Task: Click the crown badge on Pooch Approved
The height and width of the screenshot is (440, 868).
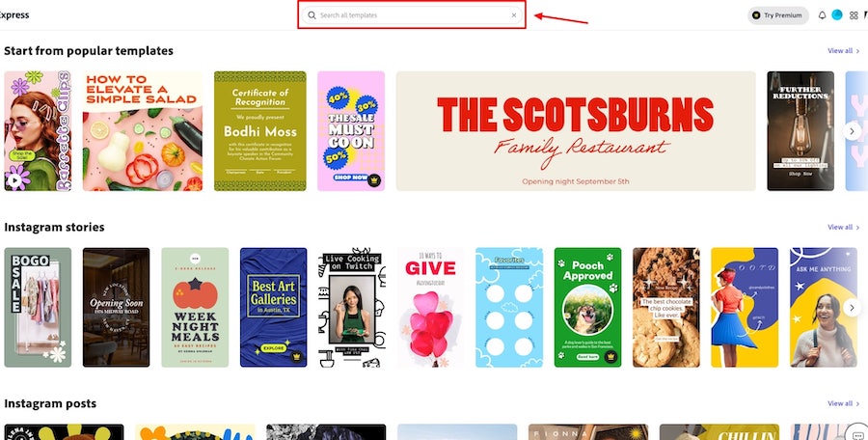Action: point(611,356)
